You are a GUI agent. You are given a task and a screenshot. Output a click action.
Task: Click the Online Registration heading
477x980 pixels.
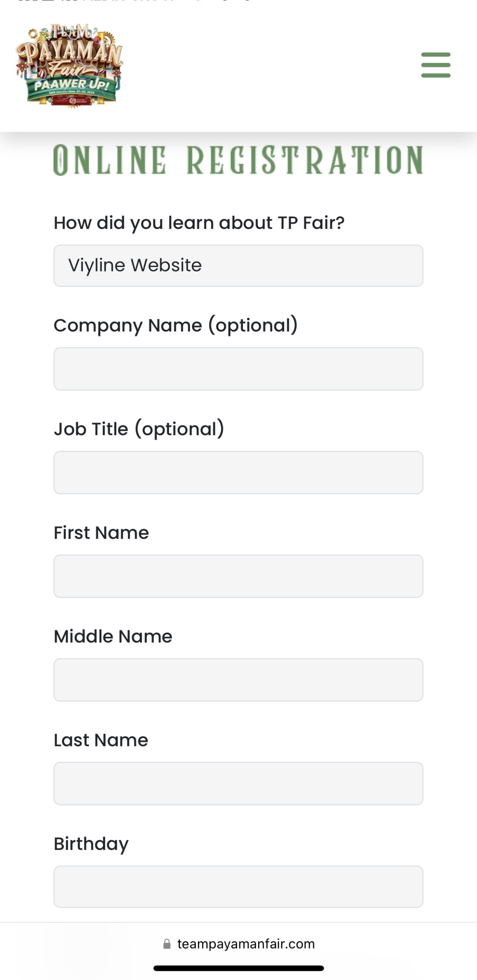tap(238, 160)
